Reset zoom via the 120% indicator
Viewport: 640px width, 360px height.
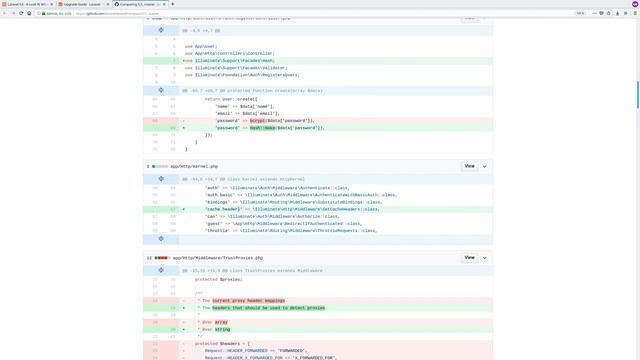(580, 13)
